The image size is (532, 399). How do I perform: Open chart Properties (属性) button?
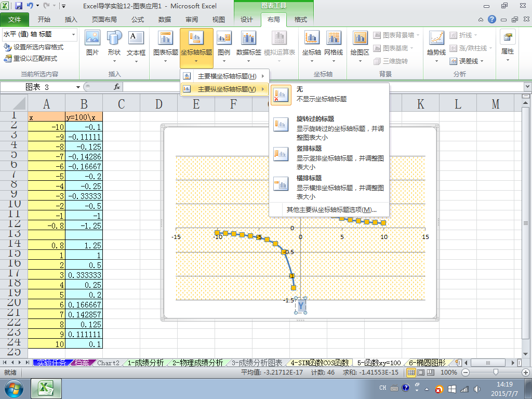click(x=508, y=46)
